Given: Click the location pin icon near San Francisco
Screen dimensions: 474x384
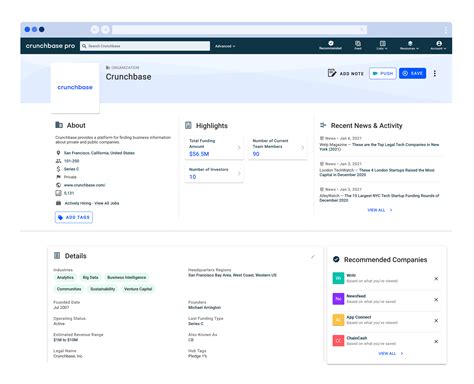Looking at the screenshot, I should coord(58,153).
